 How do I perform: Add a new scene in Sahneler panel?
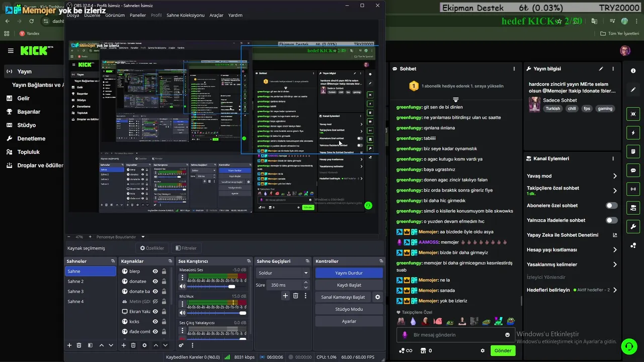tap(69, 345)
